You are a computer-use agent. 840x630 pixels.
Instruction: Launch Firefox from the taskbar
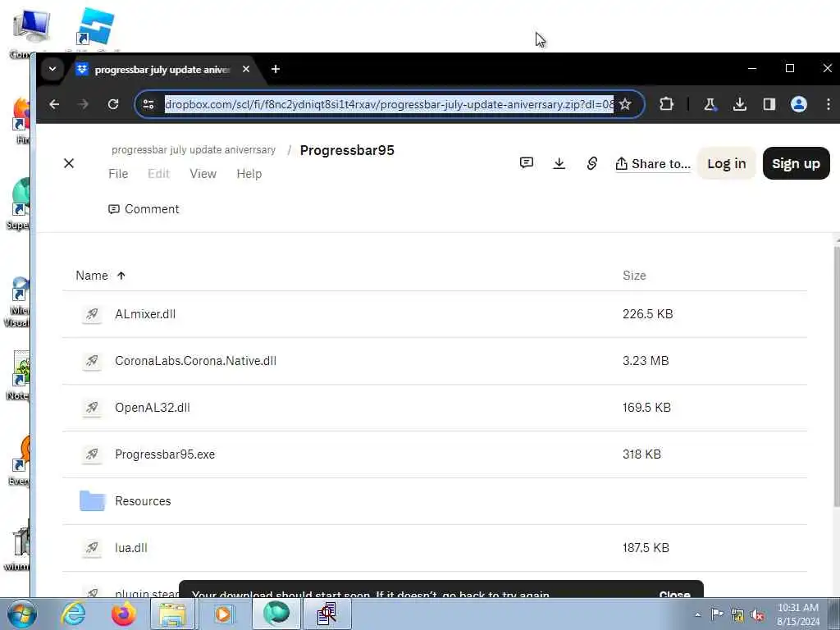(123, 614)
